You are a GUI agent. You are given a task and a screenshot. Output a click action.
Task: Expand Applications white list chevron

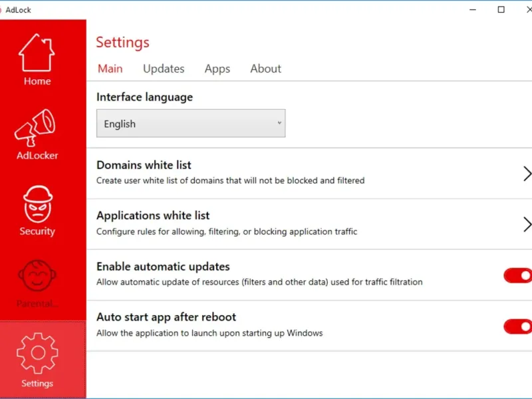[x=527, y=224]
